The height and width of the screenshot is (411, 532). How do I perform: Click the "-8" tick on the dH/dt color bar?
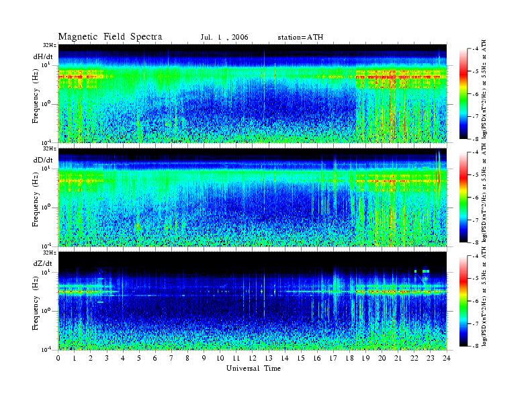(476, 139)
